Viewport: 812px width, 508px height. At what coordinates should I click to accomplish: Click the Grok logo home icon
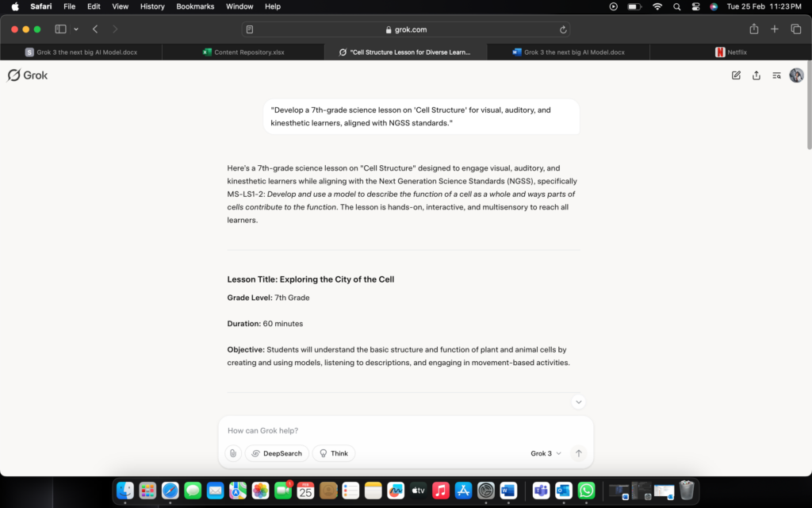[x=28, y=75]
